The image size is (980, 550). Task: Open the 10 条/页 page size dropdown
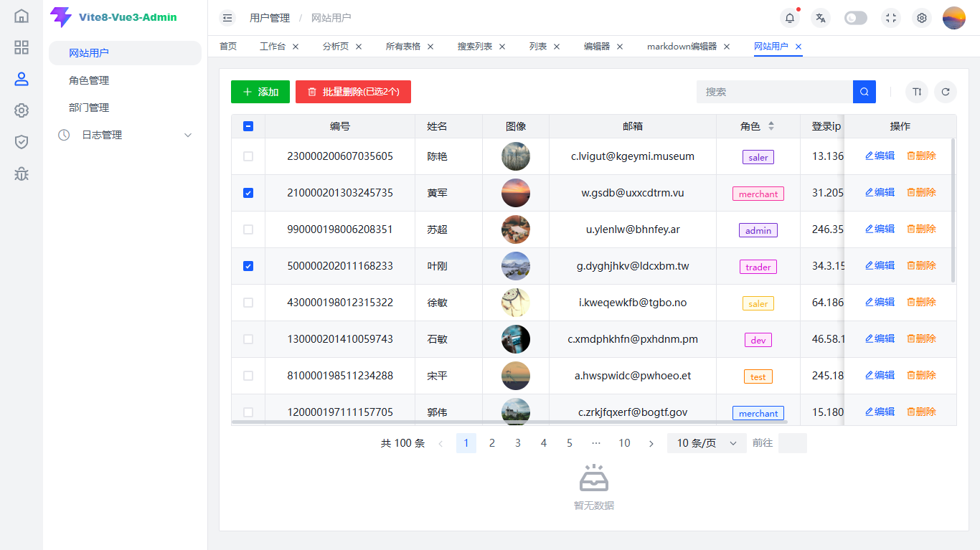pos(707,443)
